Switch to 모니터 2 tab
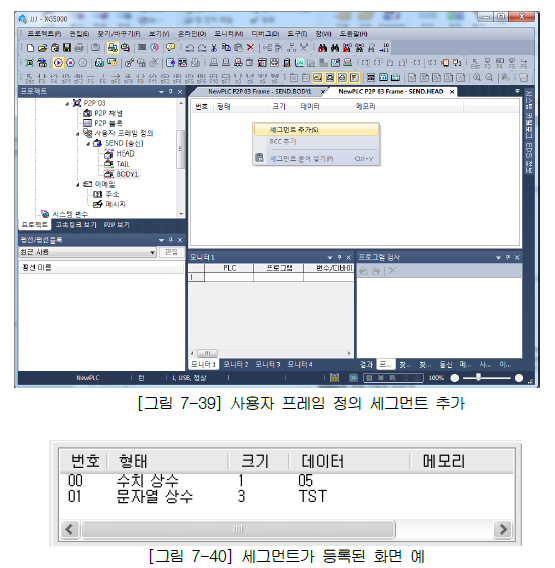Screen dimensions: 555x568 (236, 364)
